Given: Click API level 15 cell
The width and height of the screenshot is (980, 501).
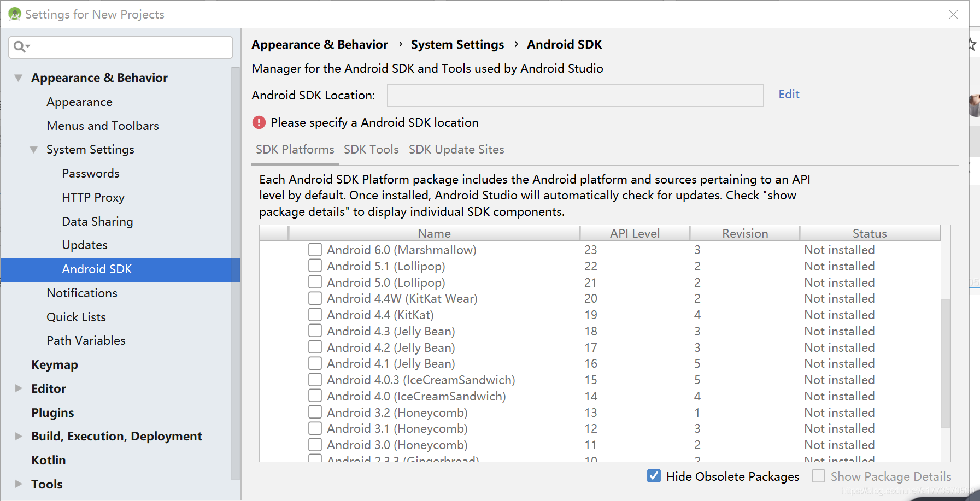Looking at the screenshot, I should pyautogui.click(x=591, y=380).
